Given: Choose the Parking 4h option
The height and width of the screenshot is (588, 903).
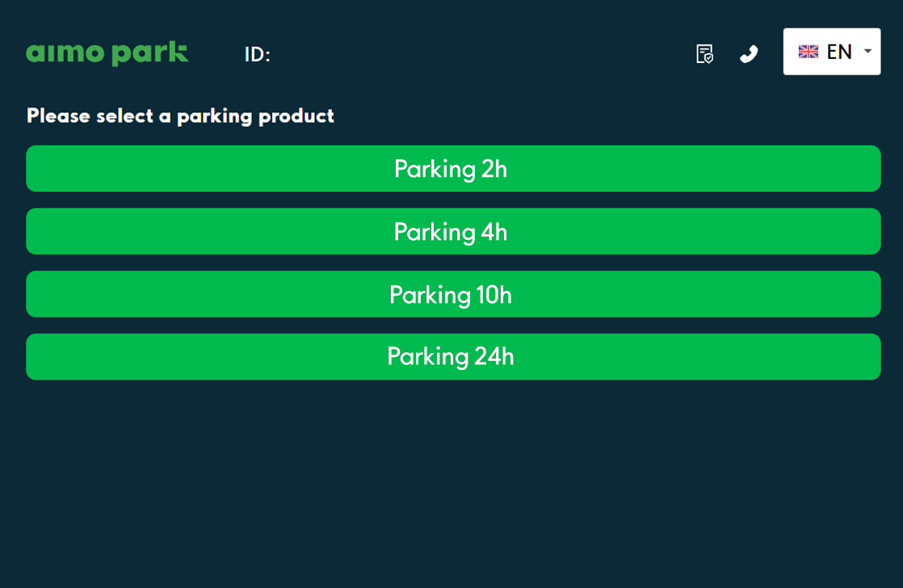Looking at the screenshot, I should tap(452, 232).
